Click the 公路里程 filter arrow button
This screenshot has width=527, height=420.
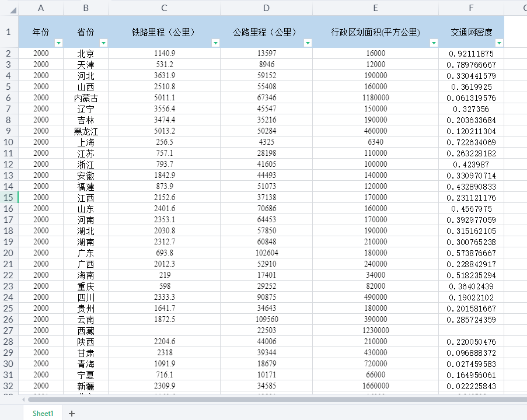tap(308, 43)
